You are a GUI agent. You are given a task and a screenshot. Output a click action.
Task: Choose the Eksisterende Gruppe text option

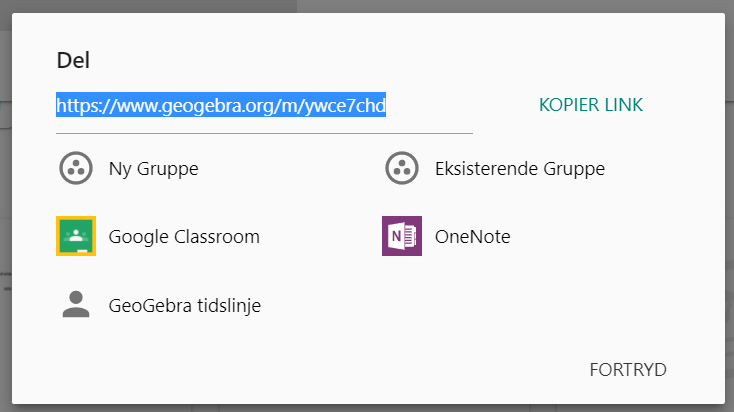pyautogui.click(x=519, y=169)
